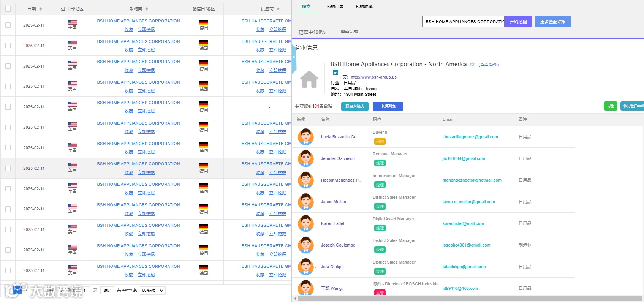Click email menendezhector@hotmail.com
The image size is (644, 302).
click(x=472, y=180)
